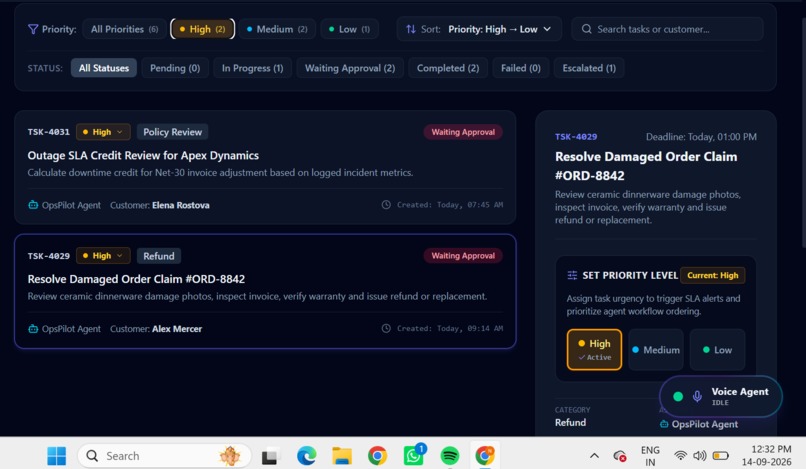The width and height of the screenshot is (806, 469).
Task: Click the Voice Agent microphone icon
Action: [x=697, y=396]
